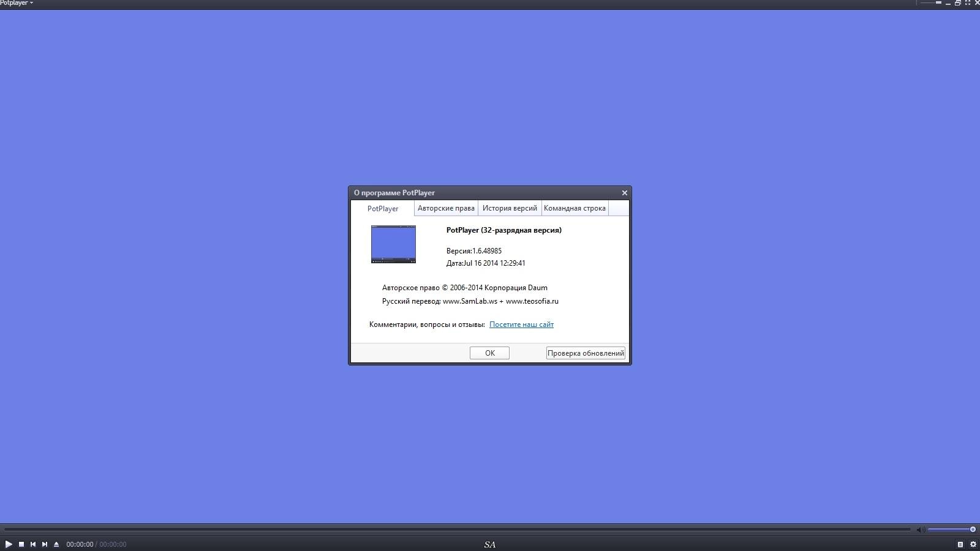Open a file with the eject icon
This screenshot has width=980, height=551.
(x=56, y=544)
